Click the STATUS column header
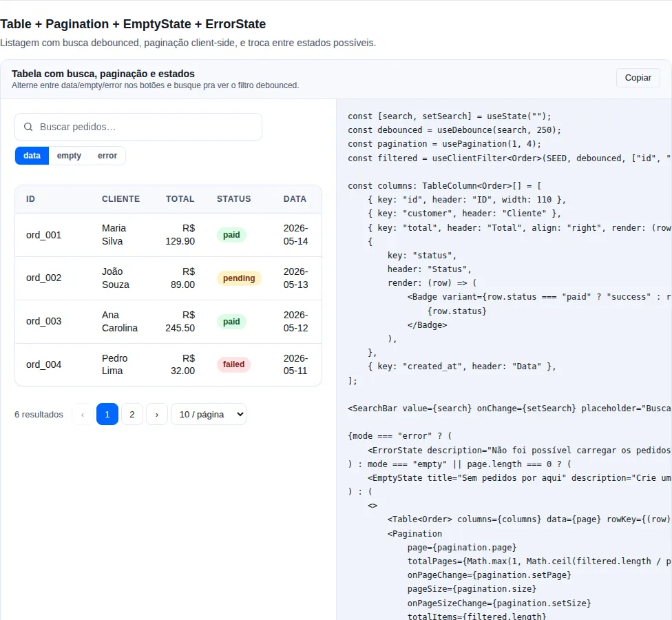 point(233,199)
